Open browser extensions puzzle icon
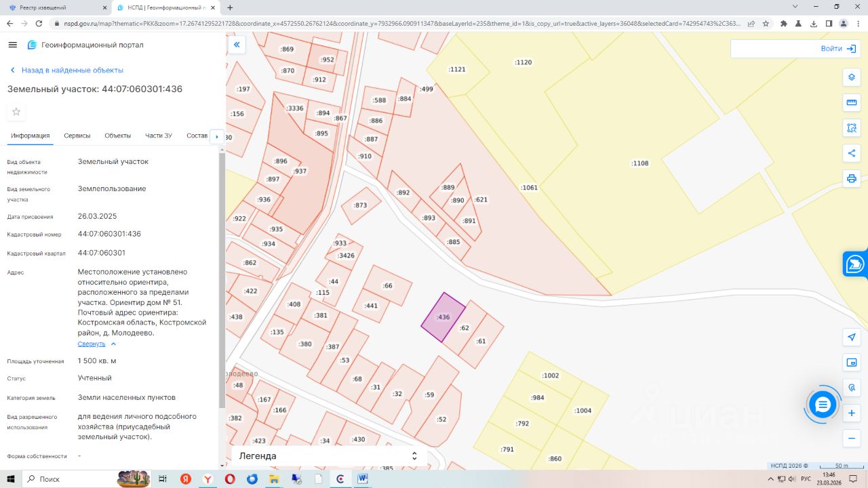Viewport: 868px width, 488px height. [x=784, y=23]
